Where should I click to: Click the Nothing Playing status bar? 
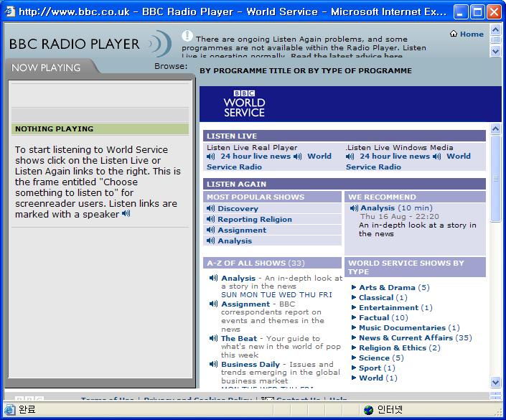[100, 129]
